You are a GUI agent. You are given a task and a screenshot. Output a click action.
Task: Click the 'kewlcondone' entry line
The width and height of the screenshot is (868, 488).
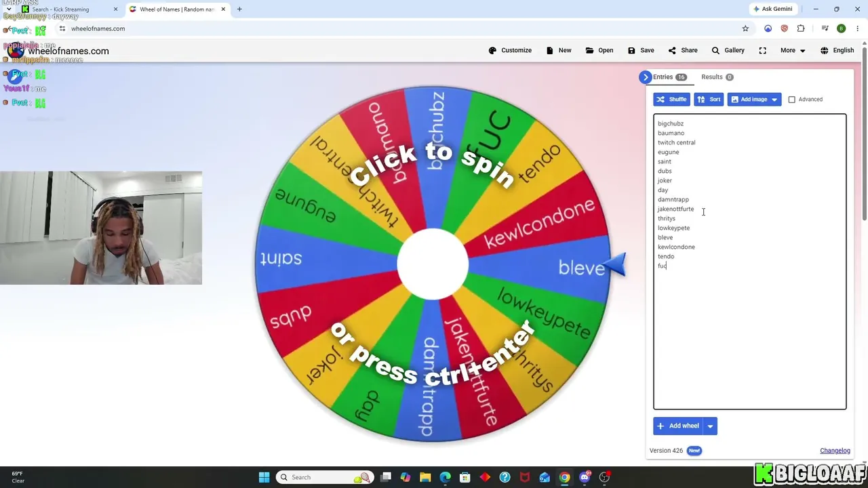point(676,247)
